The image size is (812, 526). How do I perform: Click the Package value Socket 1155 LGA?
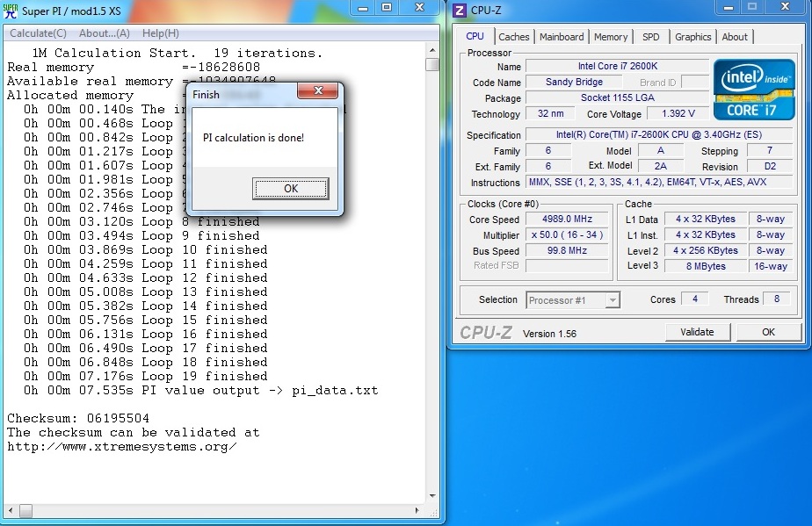[617, 97]
